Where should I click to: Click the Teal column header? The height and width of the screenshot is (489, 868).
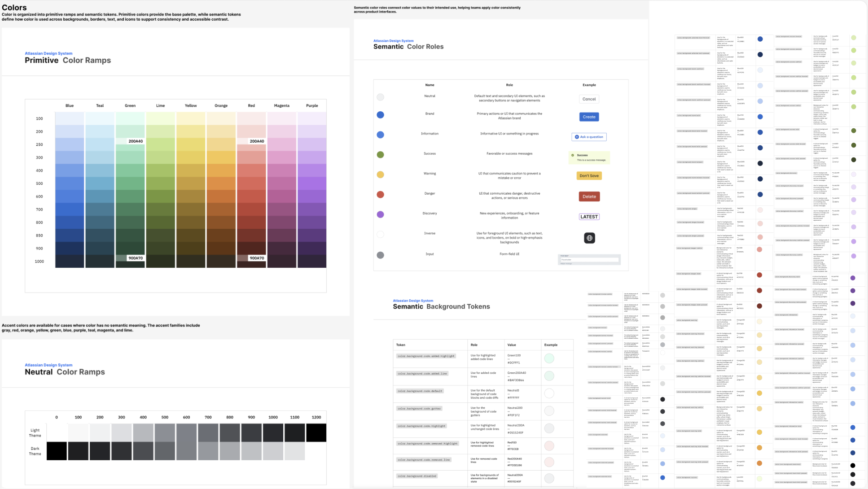tap(100, 106)
